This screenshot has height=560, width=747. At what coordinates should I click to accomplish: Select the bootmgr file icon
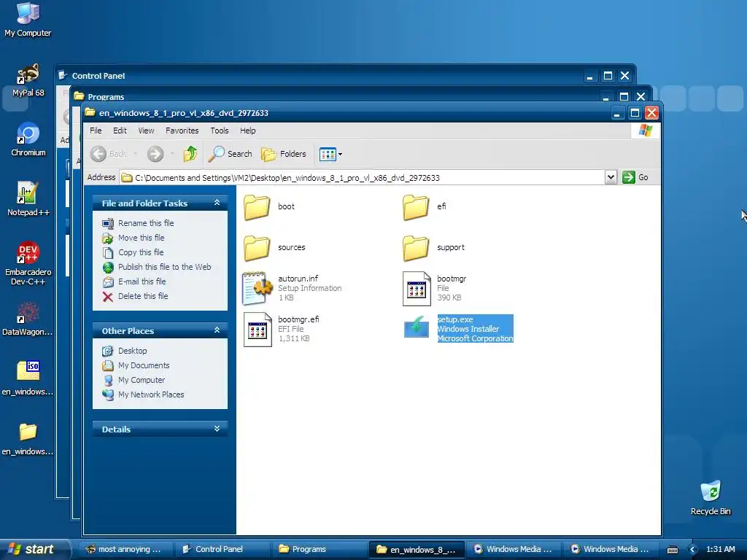tap(417, 289)
